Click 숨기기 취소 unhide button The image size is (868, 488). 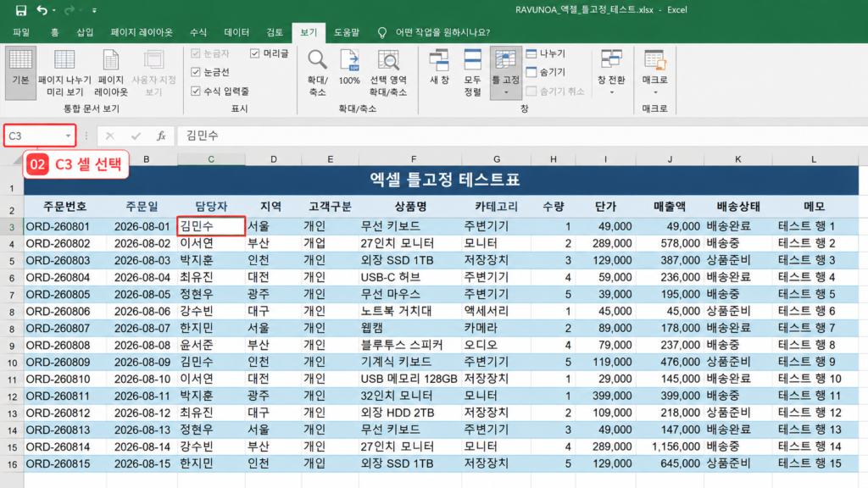tap(555, 91)
